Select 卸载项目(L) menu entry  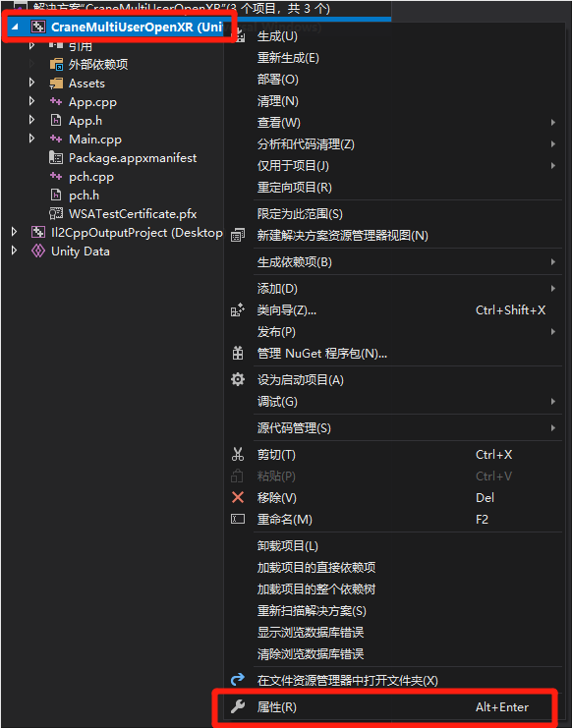[287, 546]
